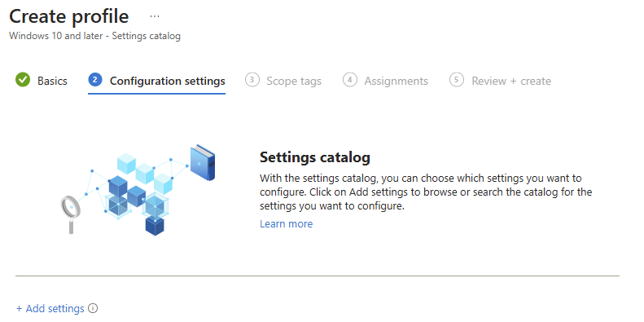
Task: Click the info icon next to Add settings
Action: pyautogui.click(x=94, y=308)
